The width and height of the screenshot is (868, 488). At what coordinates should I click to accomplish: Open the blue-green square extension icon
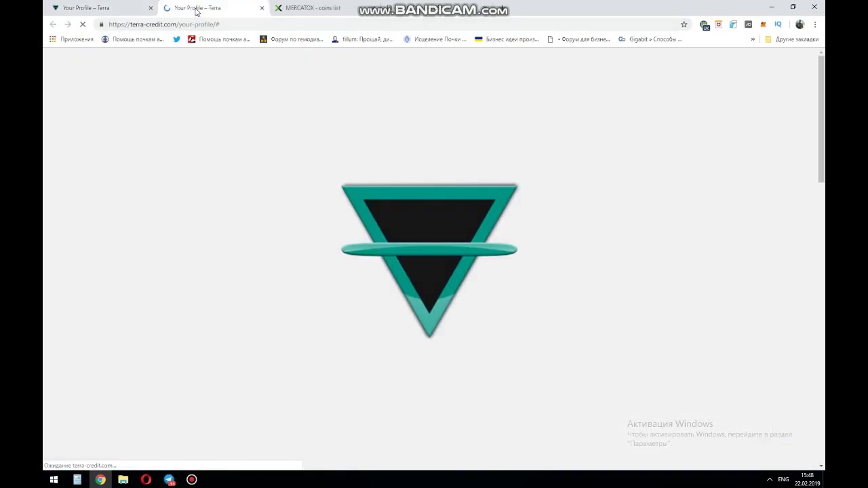click(733, 24)
